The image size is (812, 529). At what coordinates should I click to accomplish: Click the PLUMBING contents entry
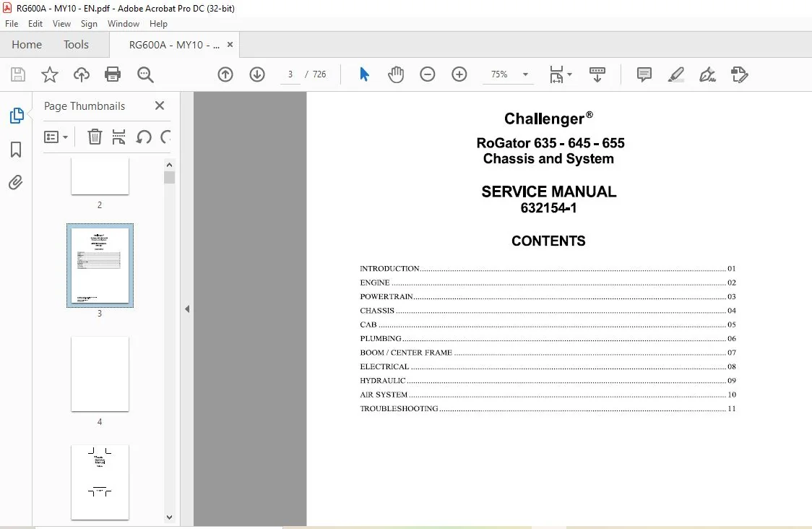[548, 339]
